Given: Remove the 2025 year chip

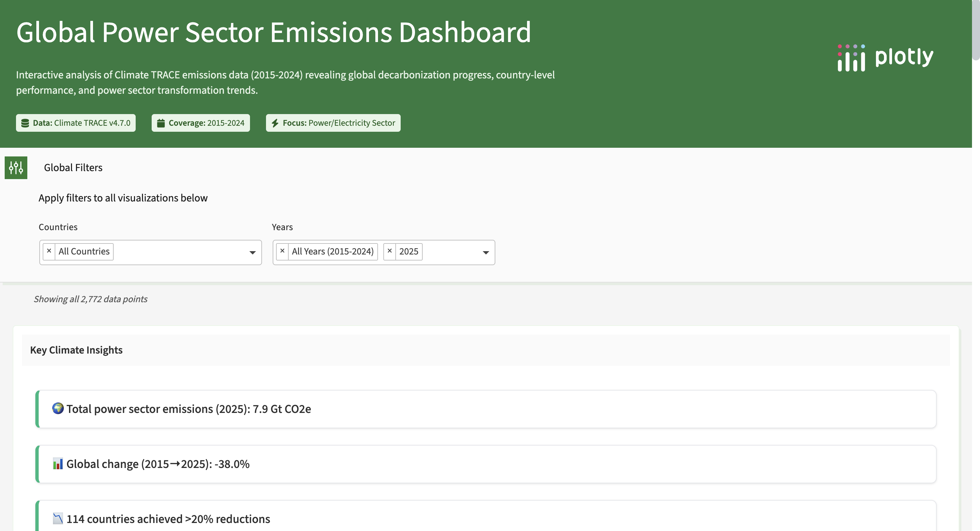Looking at the screenshot, I should click(x=390, y=251).
